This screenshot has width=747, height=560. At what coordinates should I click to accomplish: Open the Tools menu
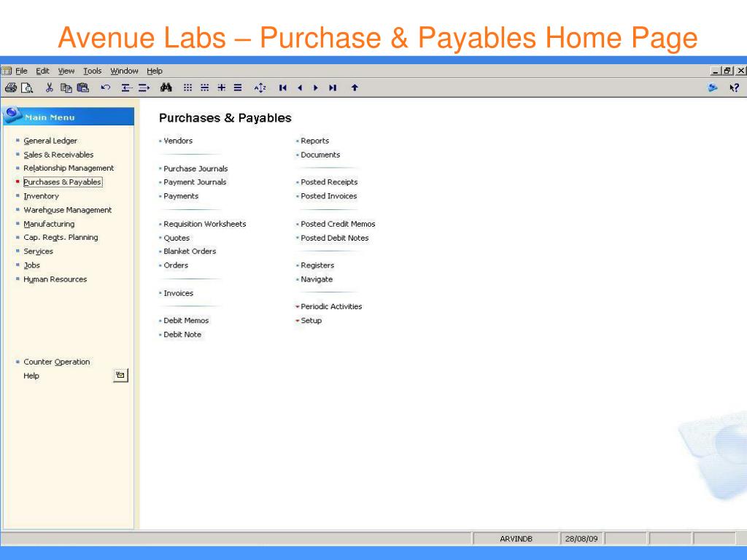[93, 71]
